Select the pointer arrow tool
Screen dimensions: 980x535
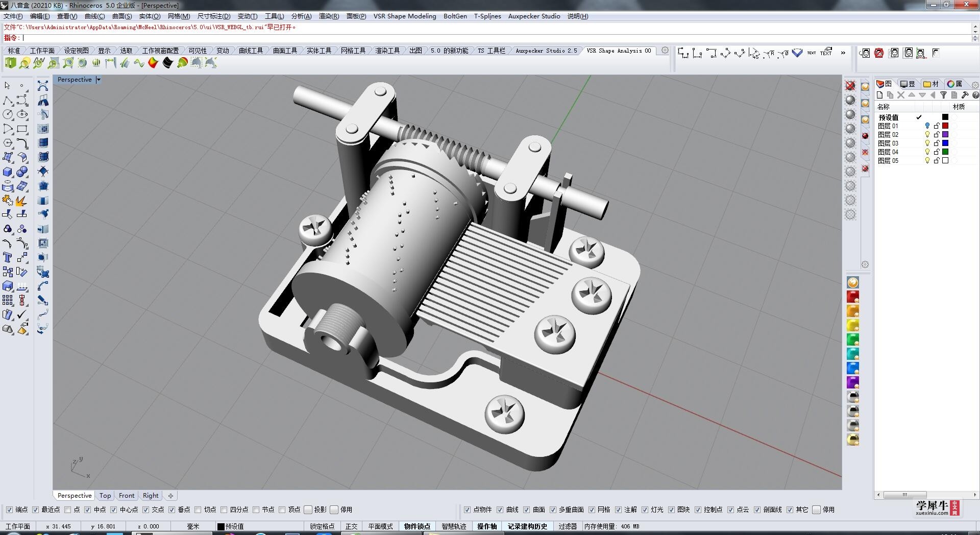pyautogui.click(x=7, y=86)
